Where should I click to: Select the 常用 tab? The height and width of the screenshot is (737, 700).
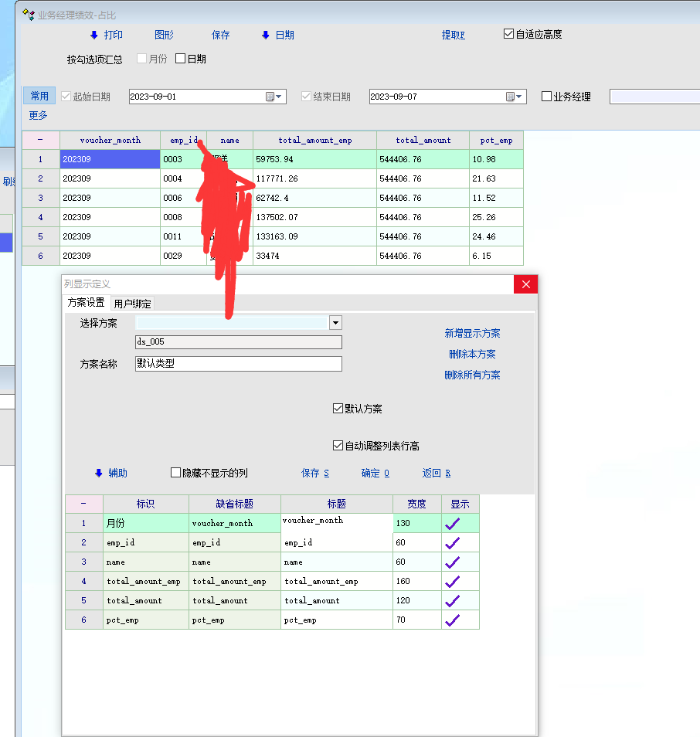coord(39,96)
